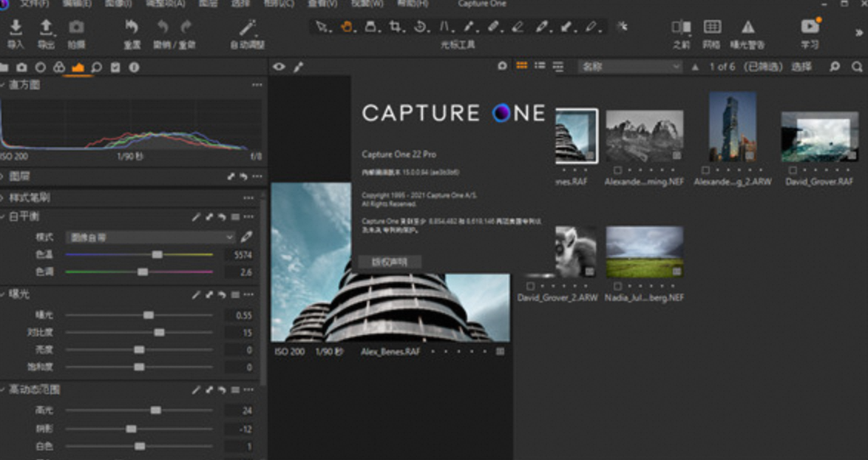Open the info metadata tool tab
The width and height of the screenshot is (868, 460).
click(134, 67)
